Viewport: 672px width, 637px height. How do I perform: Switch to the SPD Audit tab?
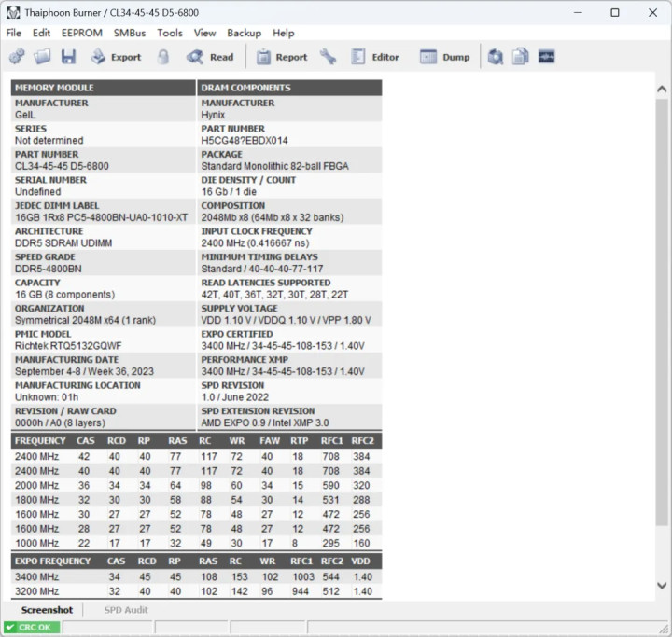point(126,610)
